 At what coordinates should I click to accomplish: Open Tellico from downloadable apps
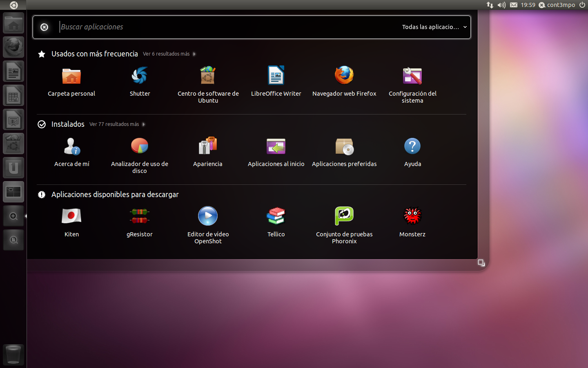coord(276,217)
